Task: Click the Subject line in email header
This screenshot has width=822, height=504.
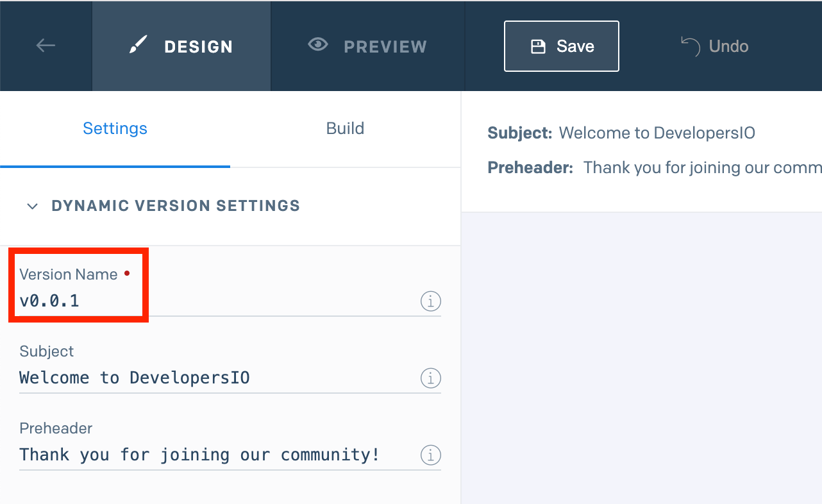Action: (x=657, y=133)
